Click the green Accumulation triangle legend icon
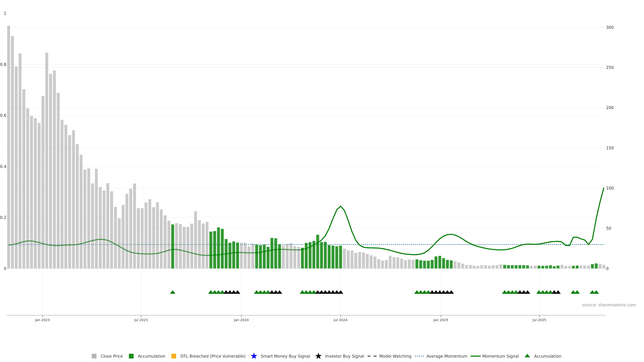 pyautogui.click(x=527, y=356)
